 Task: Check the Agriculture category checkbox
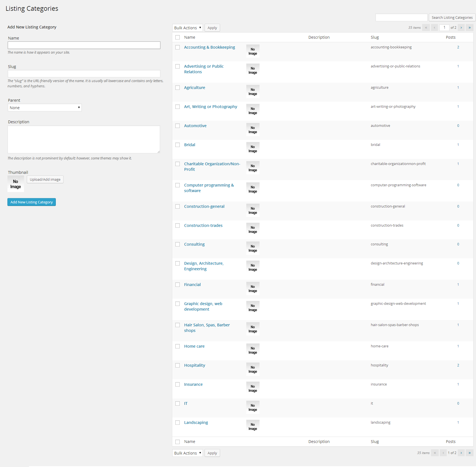pyautogui.click(x=178, y=88)
